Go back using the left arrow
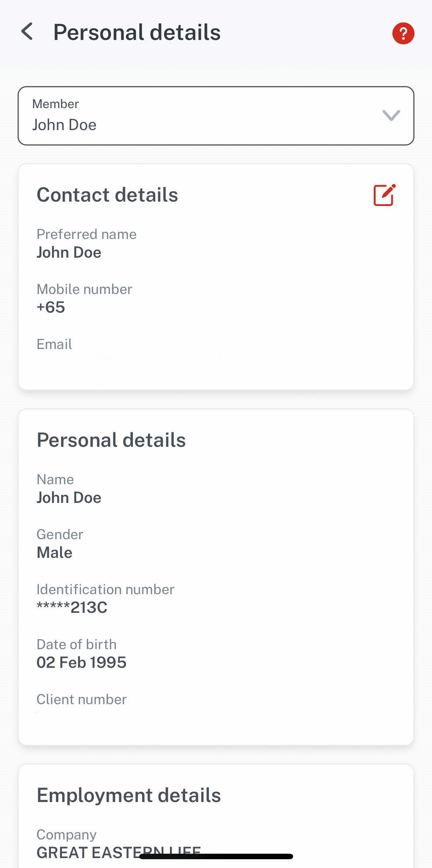 point(27,32)
